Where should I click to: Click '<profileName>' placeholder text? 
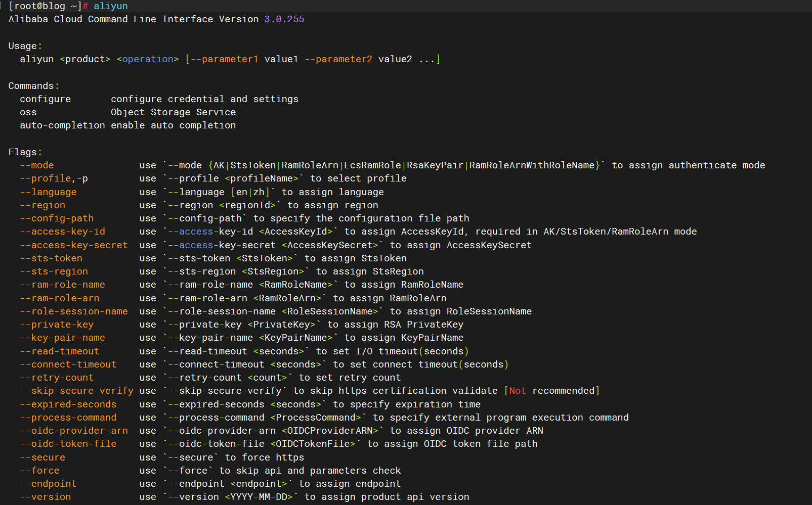pos(262,178)
